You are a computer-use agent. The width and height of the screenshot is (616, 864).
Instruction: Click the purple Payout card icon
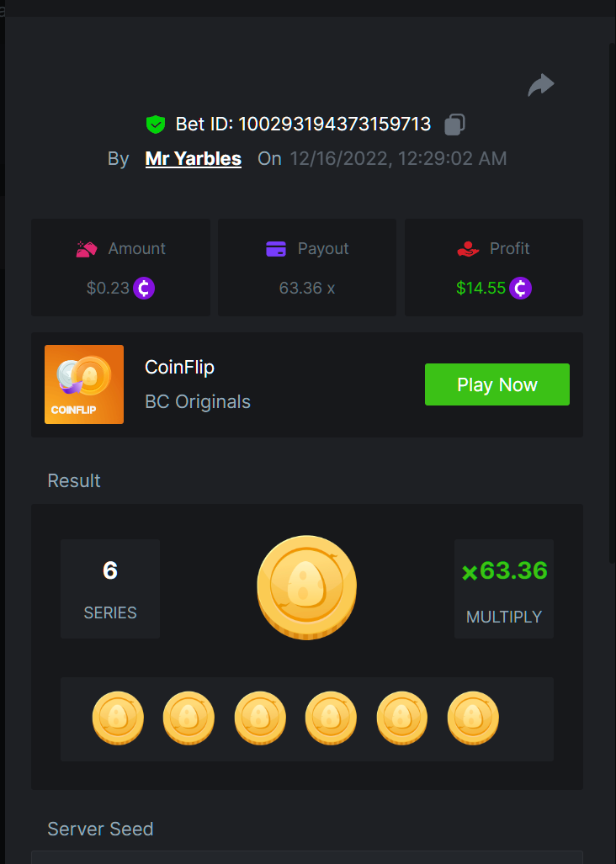click(276, 249)
